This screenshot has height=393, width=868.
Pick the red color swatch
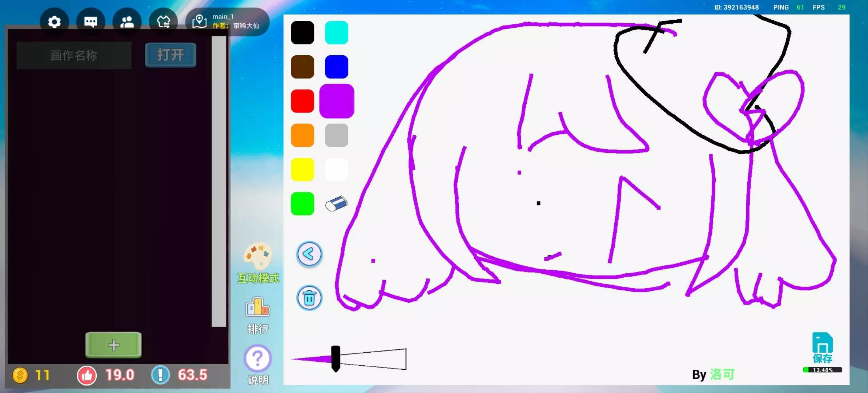(302, 101)
